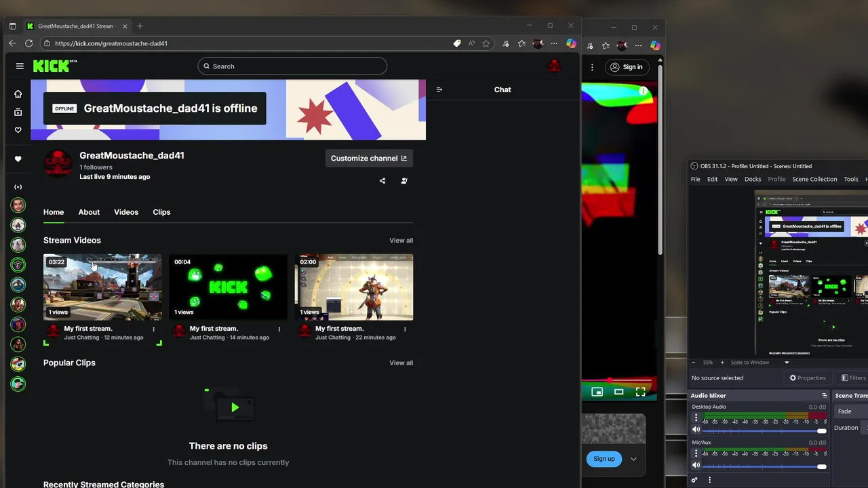Open the Browse icon in Kick sidebar
The image size is (868, 488).
18,112
